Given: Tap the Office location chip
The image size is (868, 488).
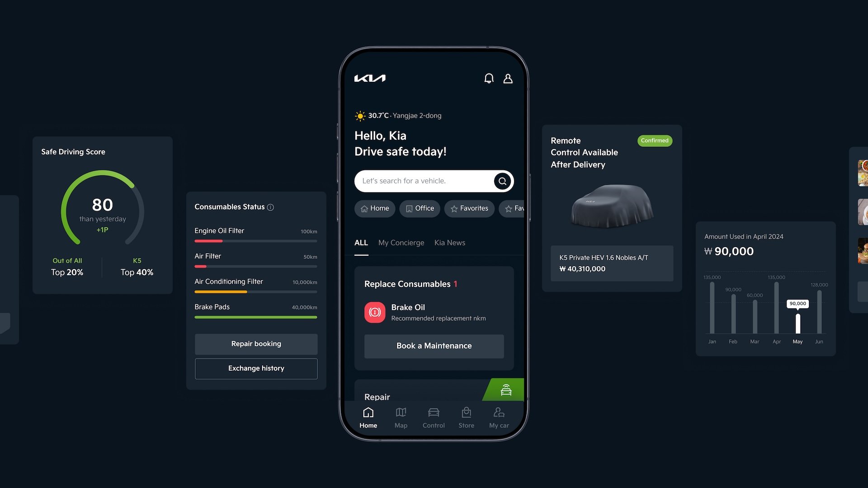Looking at the screenshot, I should [419, 209].
